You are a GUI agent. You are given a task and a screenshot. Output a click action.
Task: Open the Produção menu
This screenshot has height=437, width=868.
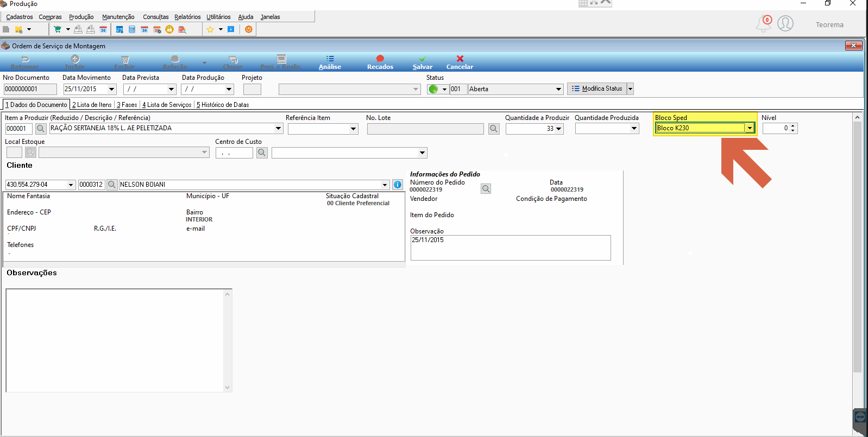81,17
